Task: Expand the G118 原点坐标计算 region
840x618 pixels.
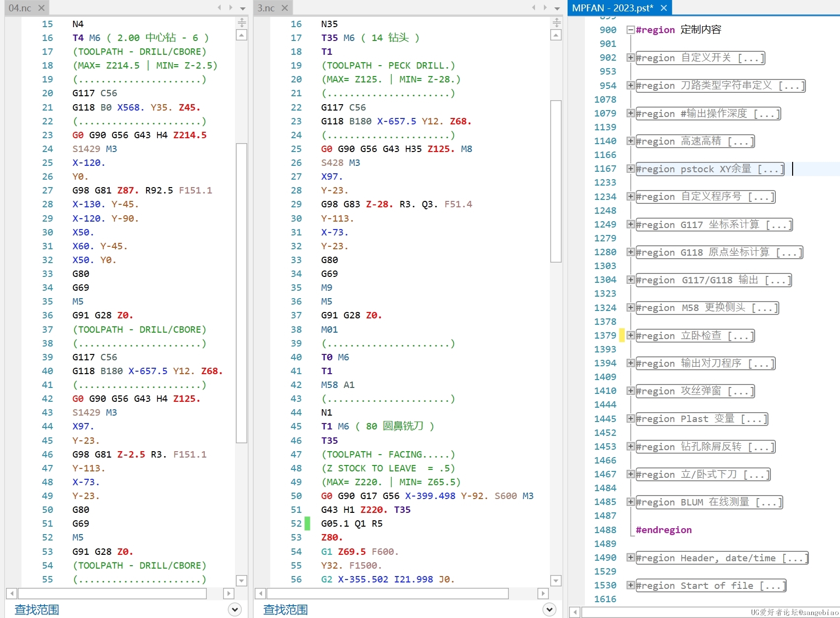Action: point(630,252)
